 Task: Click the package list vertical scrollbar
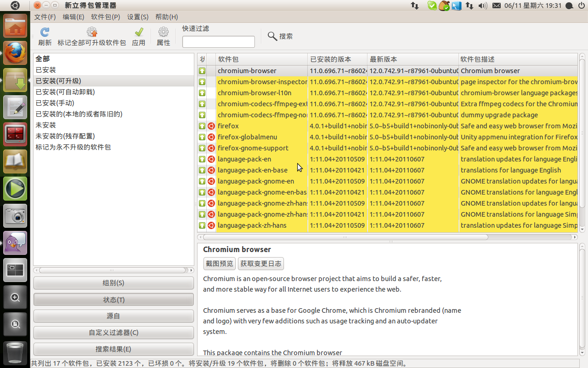(x=582, y=133)
